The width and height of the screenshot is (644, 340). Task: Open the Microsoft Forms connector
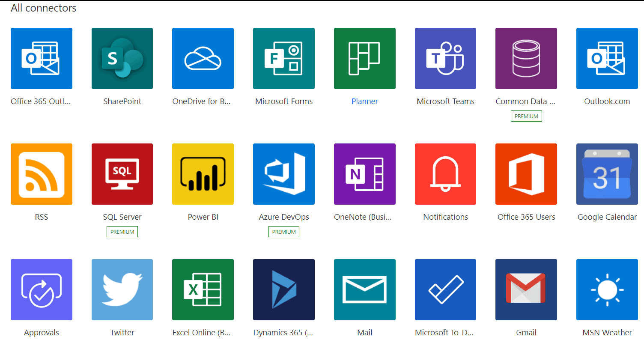(x=283, y=58)
